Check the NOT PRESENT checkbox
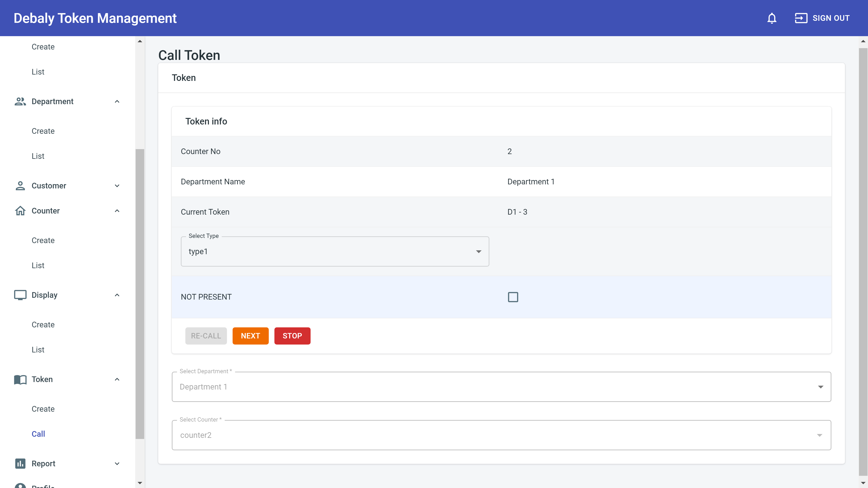Viewport: 868px width, 488px height. [x=513, y=297]
